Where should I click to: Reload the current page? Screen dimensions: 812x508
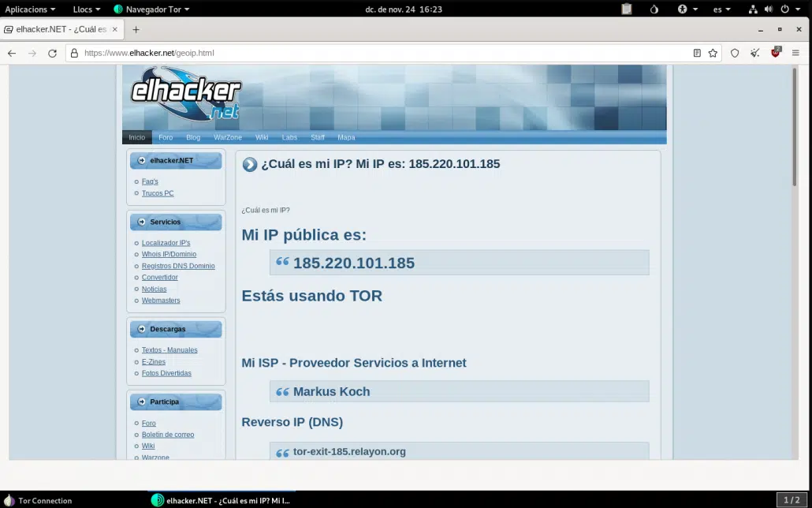(x=52, y=53)
